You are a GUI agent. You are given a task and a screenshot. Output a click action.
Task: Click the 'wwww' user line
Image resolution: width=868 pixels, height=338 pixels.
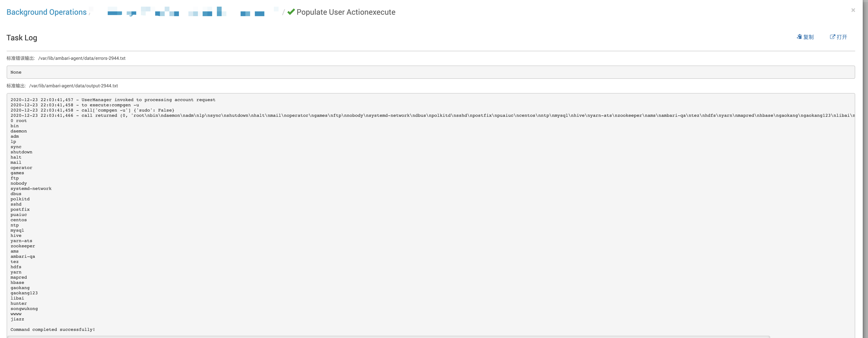pyautogui.click(x=16, y=314)
